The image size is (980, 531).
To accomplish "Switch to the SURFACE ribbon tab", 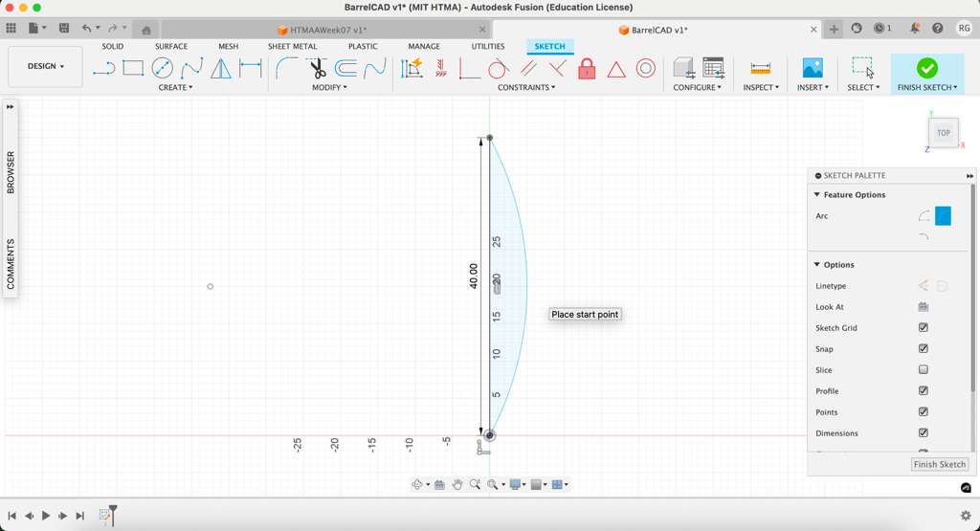I will click(171, 46).
